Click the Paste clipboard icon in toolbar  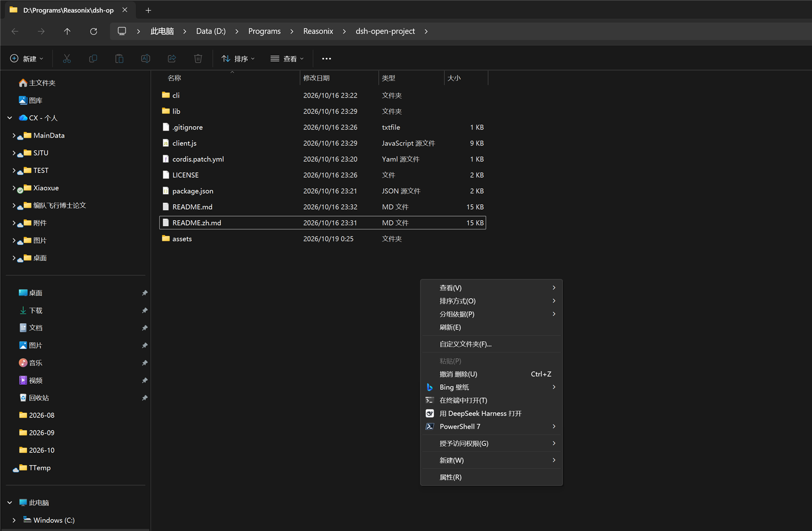[x=119, y=59]
